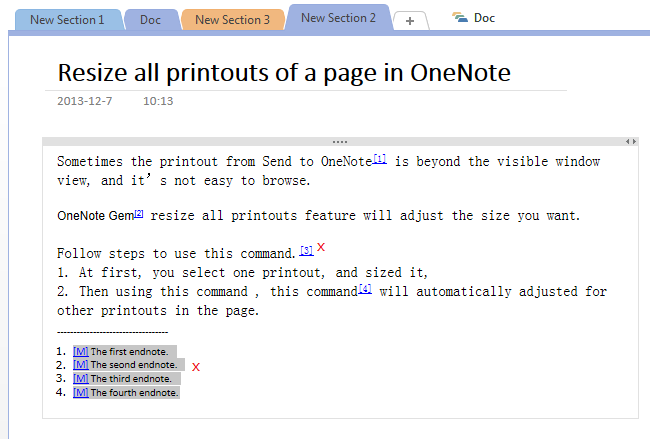
Task: Click text 'The seond endnote.'
Action: [134, 365]
